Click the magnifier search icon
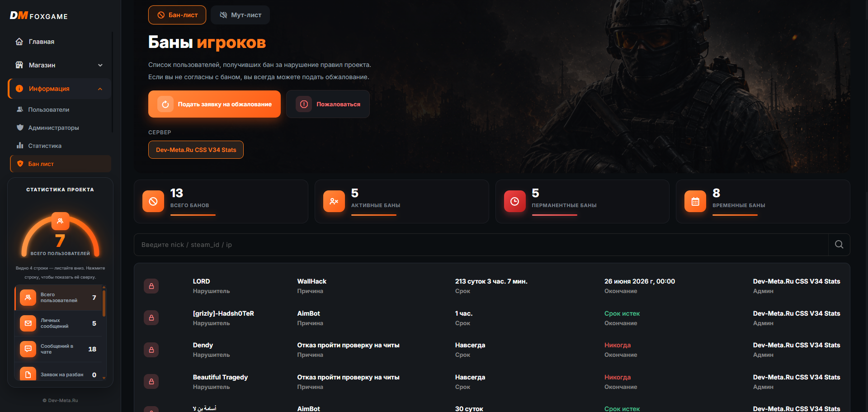The width and height of the screenshot is (868, 412). 839,245
